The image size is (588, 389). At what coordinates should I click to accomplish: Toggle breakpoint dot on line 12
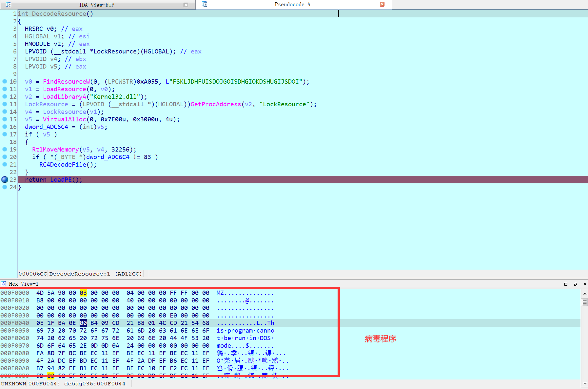click(x=5, y=96)
